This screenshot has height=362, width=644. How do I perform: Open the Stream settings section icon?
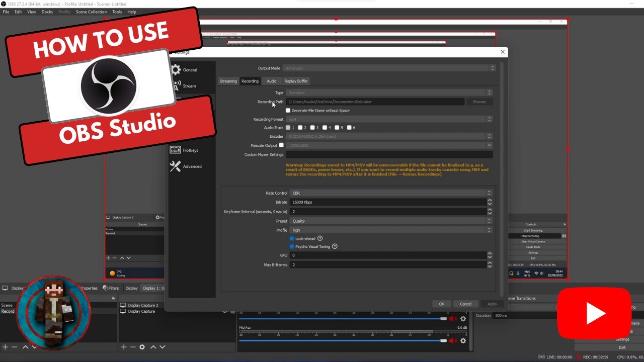(x=176, y=85)
